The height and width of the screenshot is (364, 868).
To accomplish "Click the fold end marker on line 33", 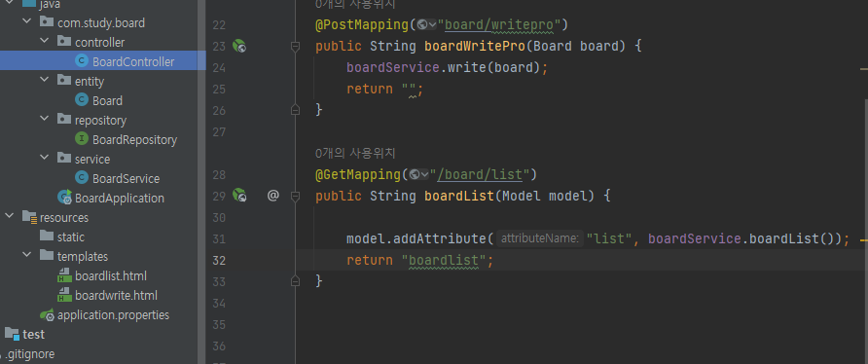I will (x=295, y=280).
